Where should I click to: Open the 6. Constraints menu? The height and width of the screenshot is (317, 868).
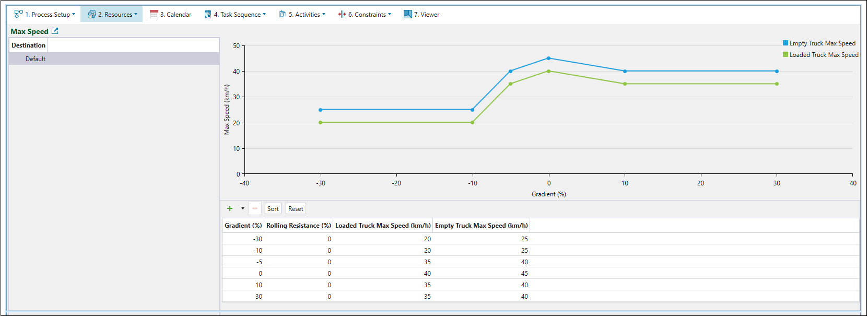tap(370, 14)
